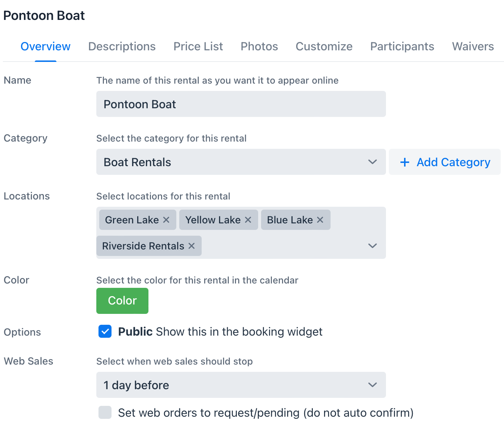
Task: Expand the 1 day before web sales dropdown
Action: 241,385
